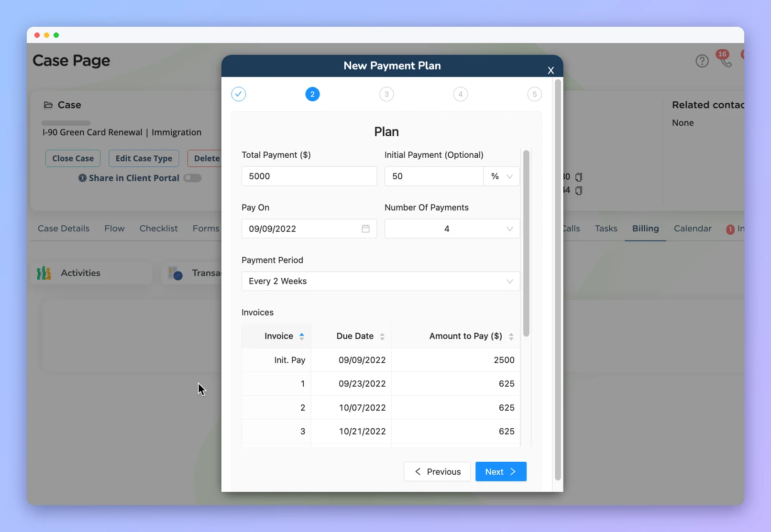Jump to step 4 circle

point(461,94)
